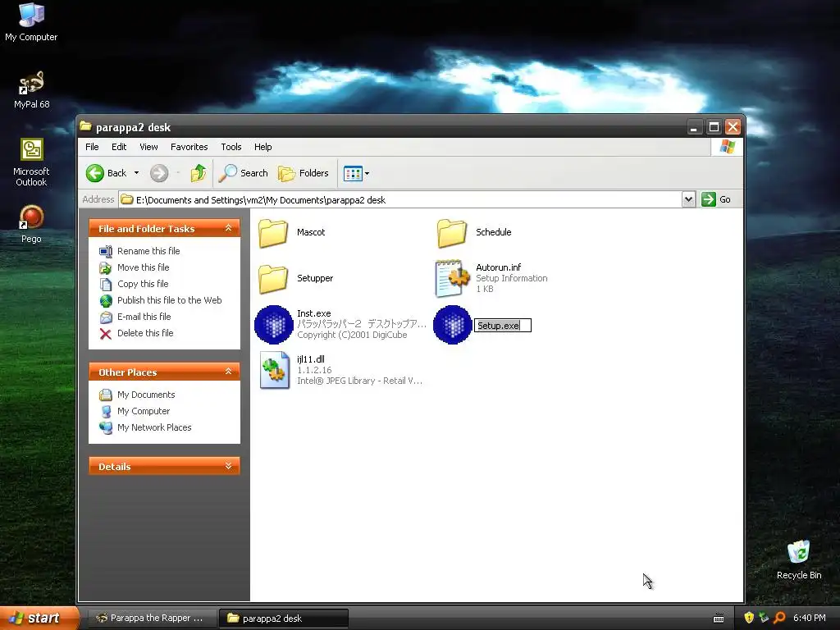Click Move this file

[134, 267]
